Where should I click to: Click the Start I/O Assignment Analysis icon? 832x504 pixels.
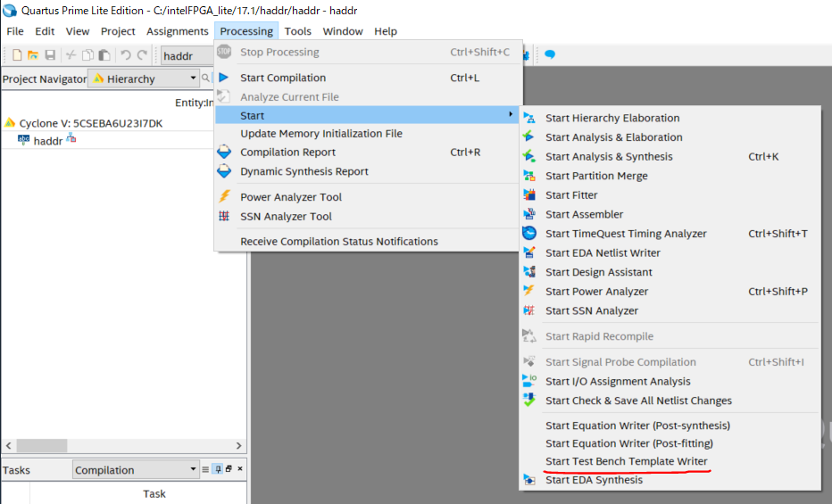(x=529, y=381)
